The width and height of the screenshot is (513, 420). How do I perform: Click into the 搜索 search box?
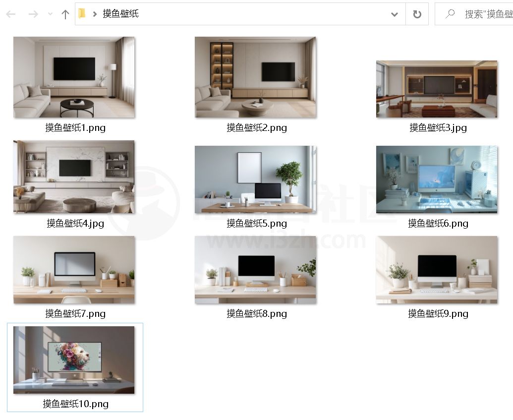click(486, 14)
